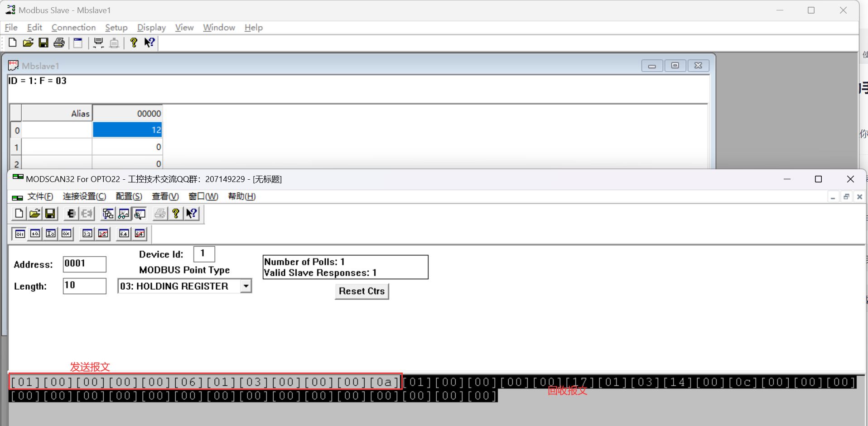This screenshot has width=868, height=426.
Task: Select 32-bit floating point format icon
Action: 87,234
